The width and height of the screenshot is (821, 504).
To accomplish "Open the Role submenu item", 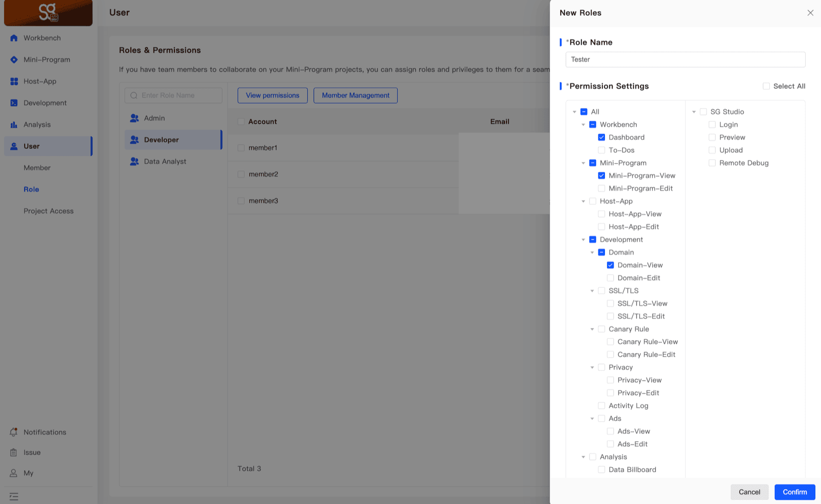I will click(31, 189).
